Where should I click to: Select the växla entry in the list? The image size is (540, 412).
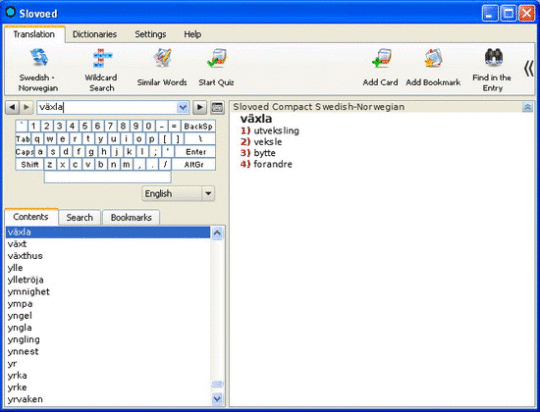[107, 232]
